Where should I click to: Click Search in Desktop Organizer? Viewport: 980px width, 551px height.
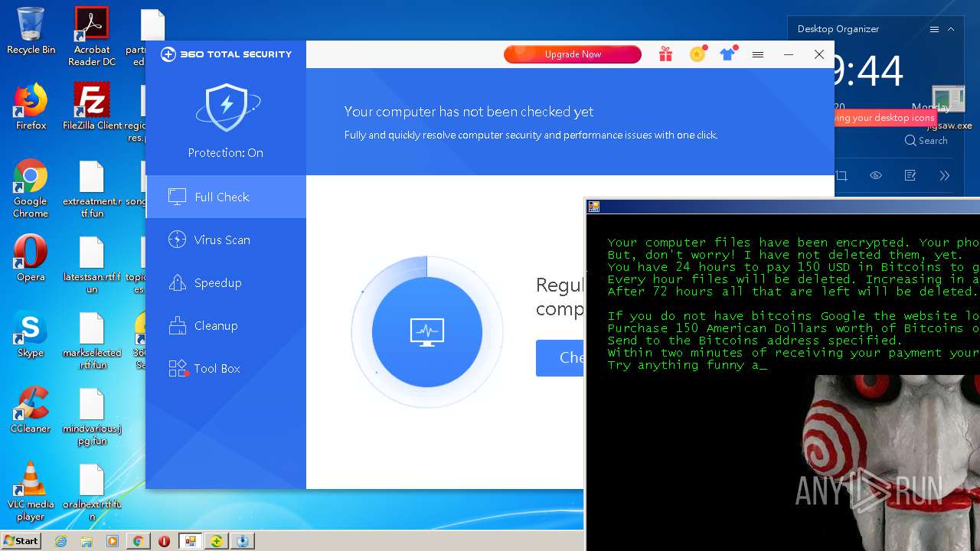point(926,141)
